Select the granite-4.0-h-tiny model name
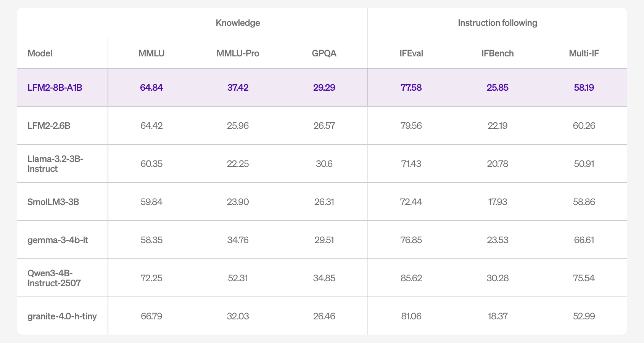Image resolution: width=644 pixels, height=343 pixels. coord(62,316)
